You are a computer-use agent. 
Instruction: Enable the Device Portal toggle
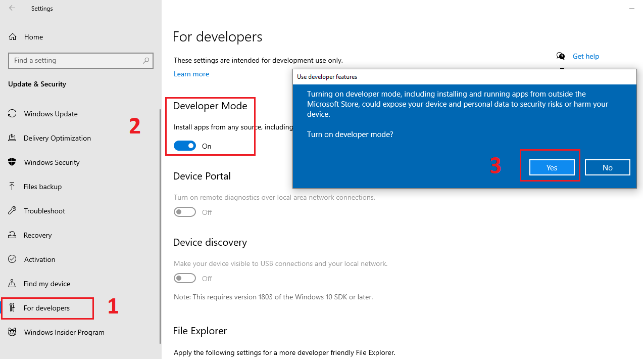185,212
